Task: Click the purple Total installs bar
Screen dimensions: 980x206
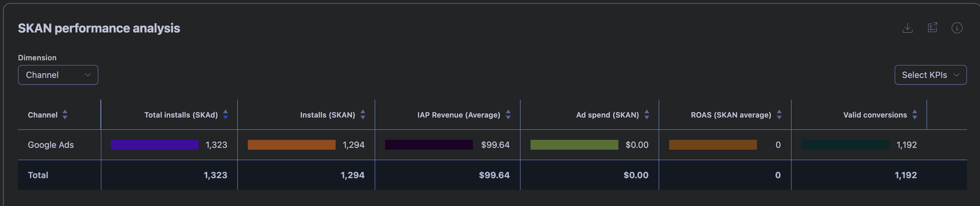Action: point(154,145)
